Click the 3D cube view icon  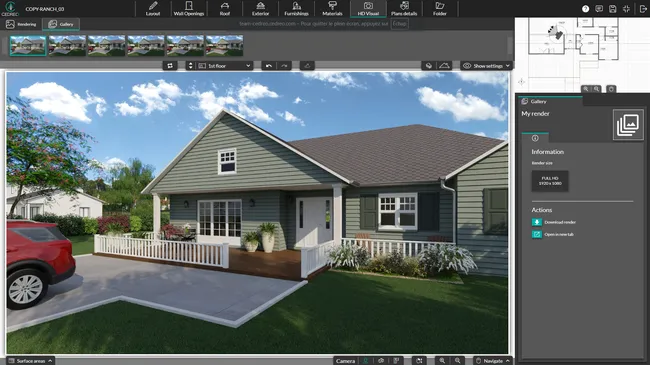click(x=429, y=66)
